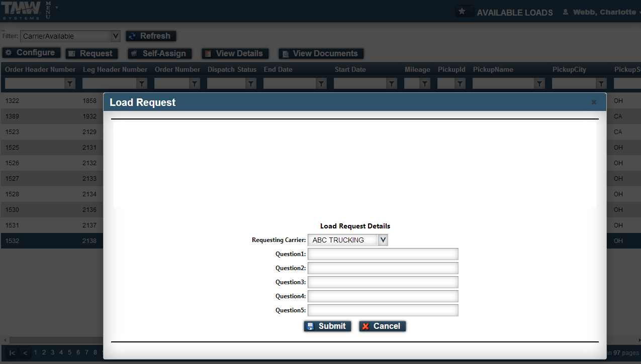Open the filter funnel for Dispatch Status
Screen dimensions: 641x364
[x=251, y=83]
